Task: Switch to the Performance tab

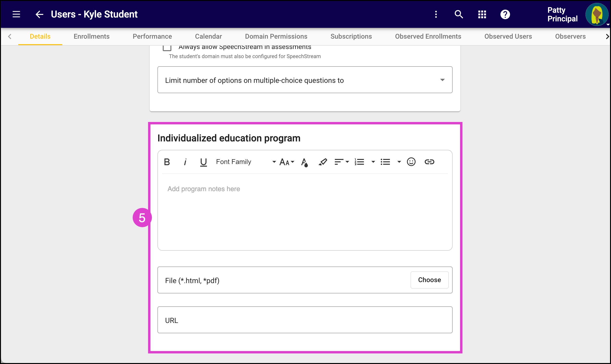Action: 152,36
